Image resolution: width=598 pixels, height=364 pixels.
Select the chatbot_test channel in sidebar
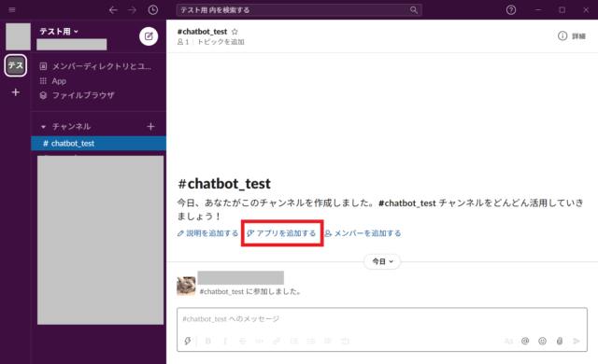[98, 143]
